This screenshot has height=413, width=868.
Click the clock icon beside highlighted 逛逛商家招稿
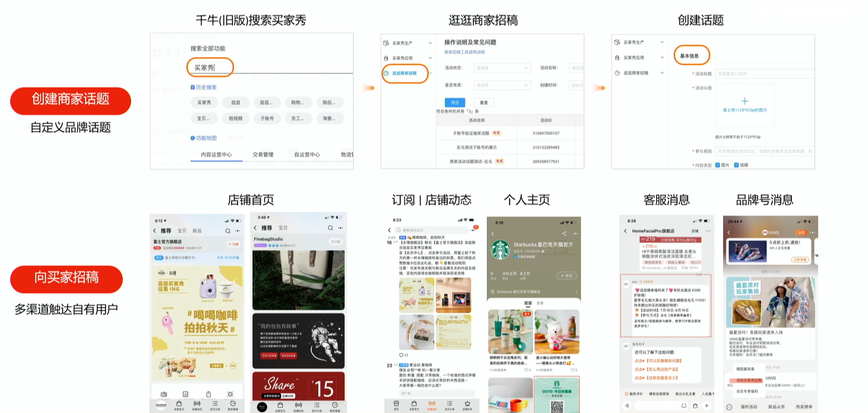coord(386,73)
